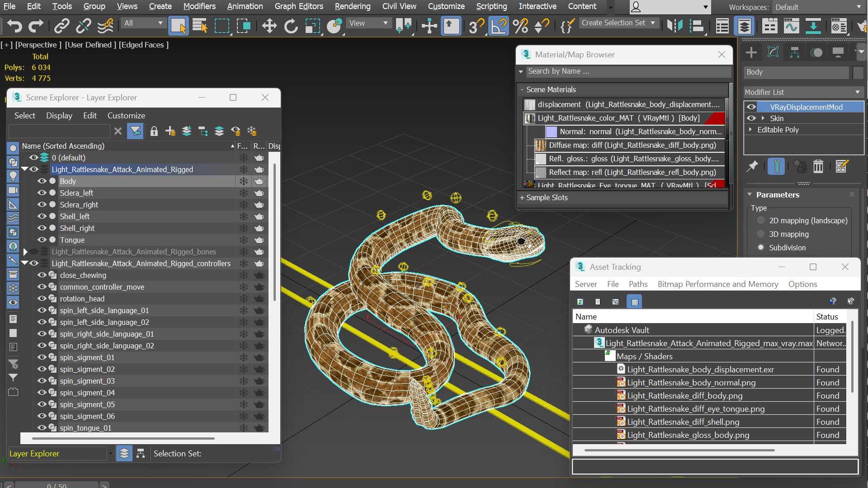
Task: Click the Status column header in Asset Tracking
Action: point(830,316)
